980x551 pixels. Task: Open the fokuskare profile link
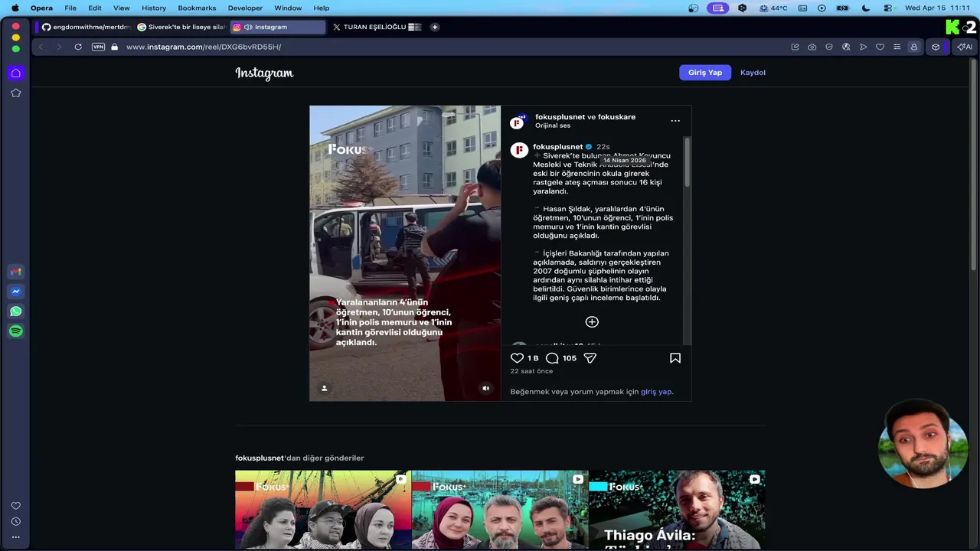click(x=616, y=117)
